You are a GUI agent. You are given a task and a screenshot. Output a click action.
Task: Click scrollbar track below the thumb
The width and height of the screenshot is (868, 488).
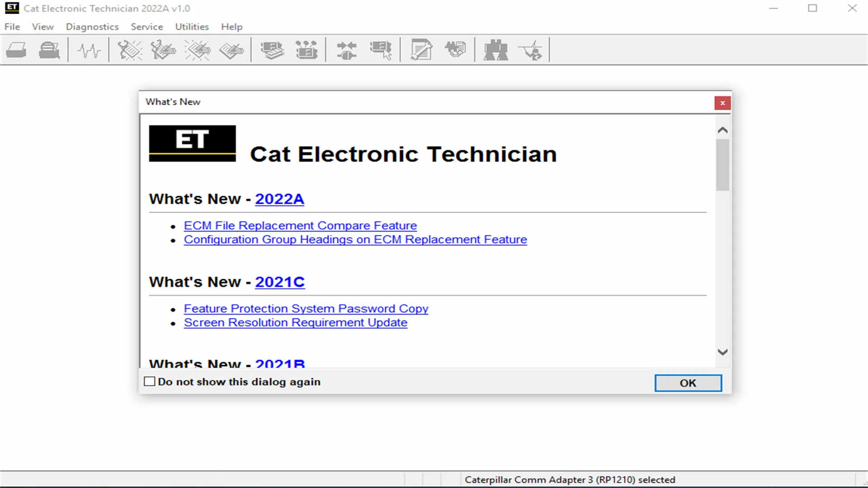point(722,269)
